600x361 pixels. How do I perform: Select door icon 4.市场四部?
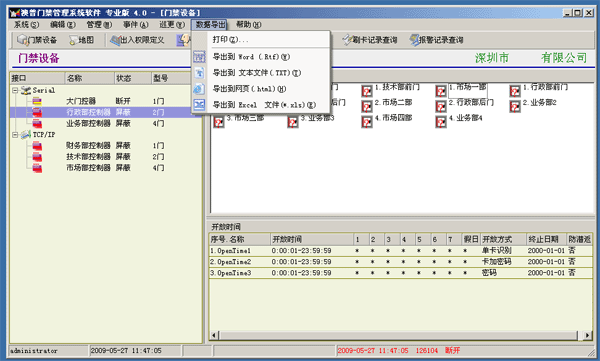point(367,122)
